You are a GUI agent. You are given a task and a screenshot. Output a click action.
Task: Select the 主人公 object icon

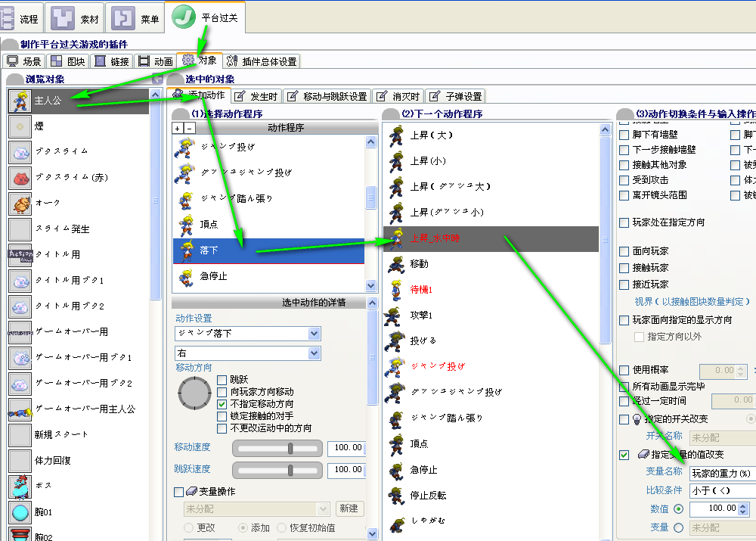(x=20, y=101)
